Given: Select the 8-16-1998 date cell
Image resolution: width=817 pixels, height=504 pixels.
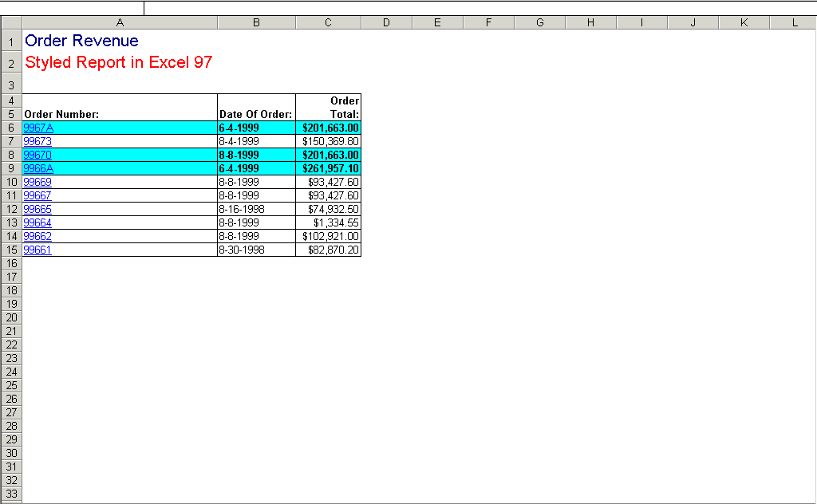Looking at the screenshot, I should pyautogui.click(x=256, y=209).
